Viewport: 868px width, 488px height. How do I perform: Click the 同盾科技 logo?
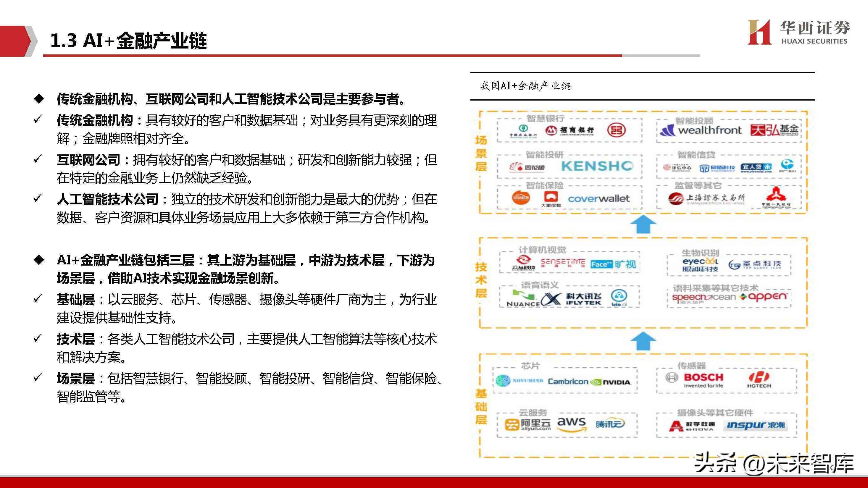(717, 168)
